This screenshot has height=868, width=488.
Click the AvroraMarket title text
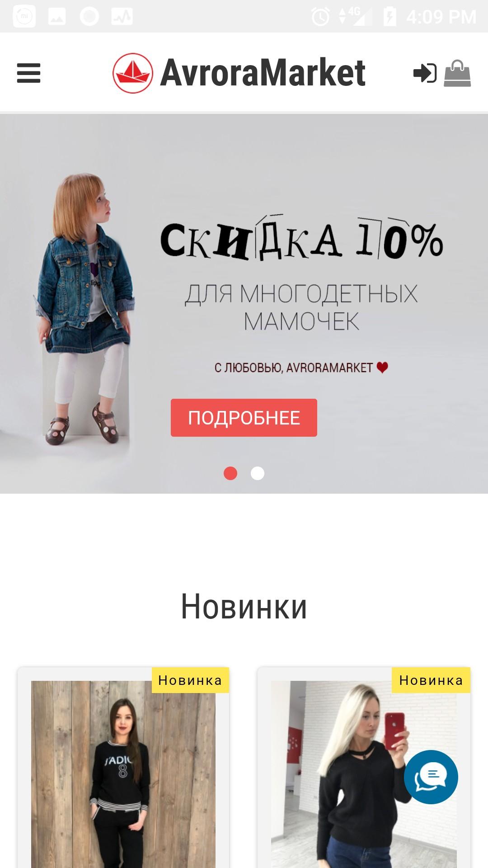click(263, 73)
